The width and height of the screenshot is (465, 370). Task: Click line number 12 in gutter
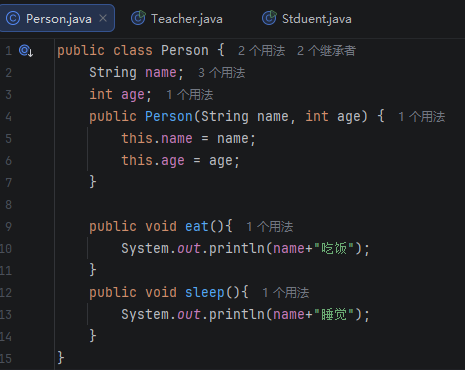point(6,293)
